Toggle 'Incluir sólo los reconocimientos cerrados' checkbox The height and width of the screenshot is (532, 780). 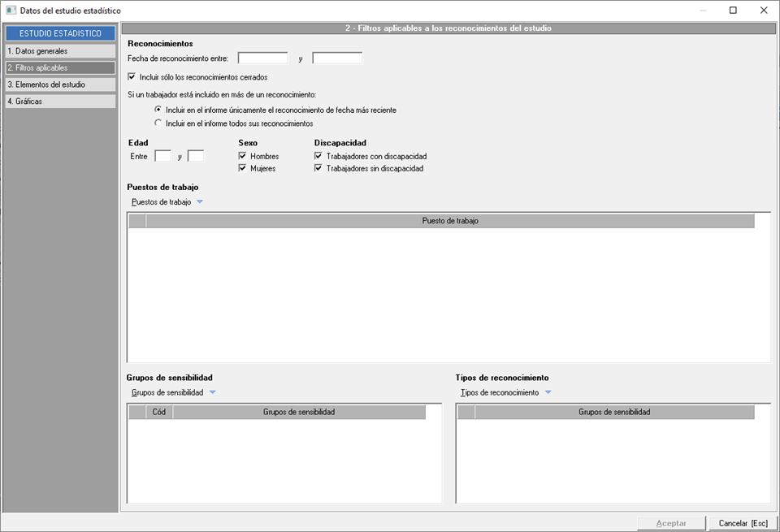click(132, 77)
